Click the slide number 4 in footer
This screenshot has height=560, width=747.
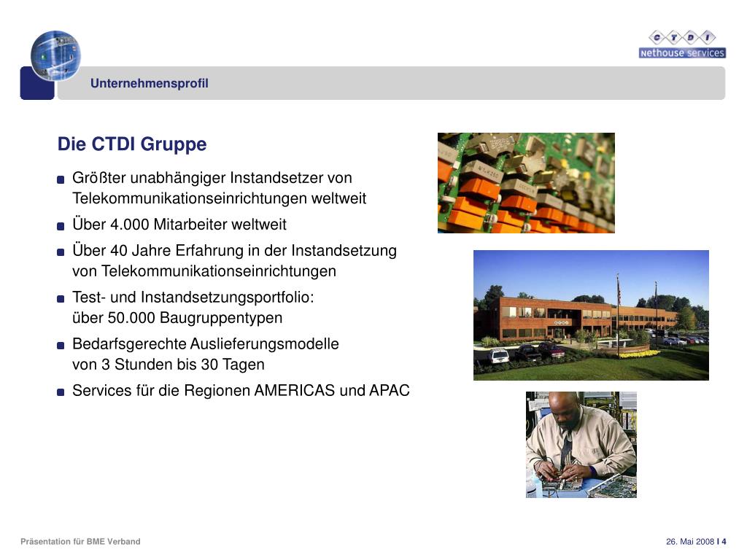pyautogui.click(x=724, y=542)
